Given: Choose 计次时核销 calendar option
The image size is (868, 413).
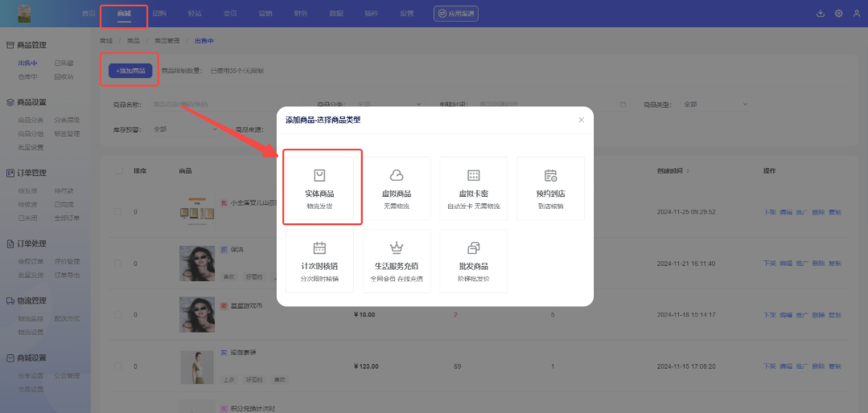Looking at the screenshot, I should point(319,260).
